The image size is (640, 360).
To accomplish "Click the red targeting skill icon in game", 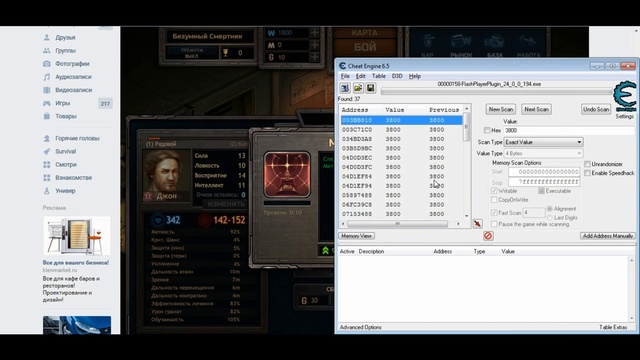I will point(287,175).
